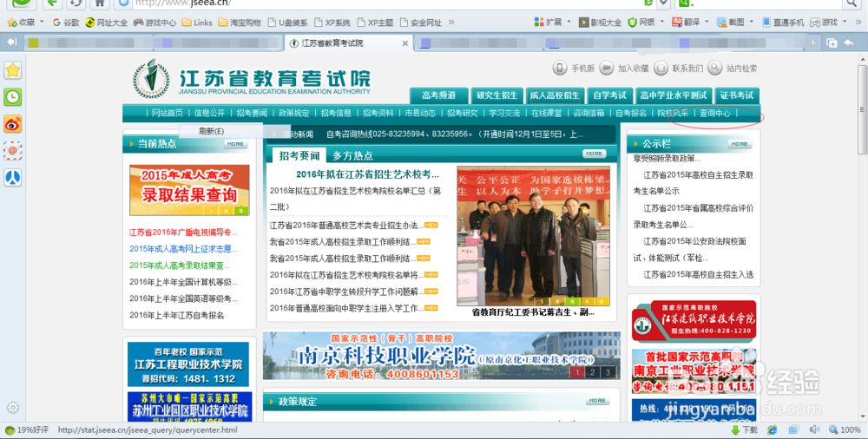Open the 游戏 dropdown in toolbar
The height and width of the screenshot is (439, 868).
845,23
